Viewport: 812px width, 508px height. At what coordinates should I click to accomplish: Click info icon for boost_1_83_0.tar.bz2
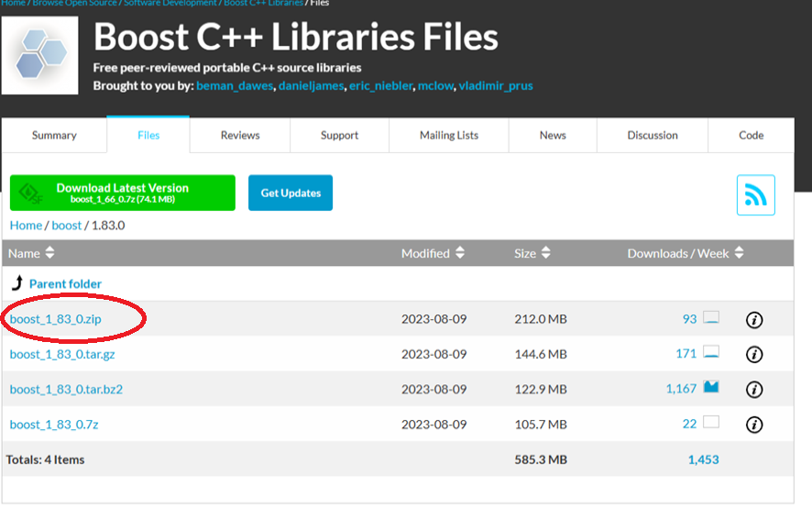tap(754, 390)
